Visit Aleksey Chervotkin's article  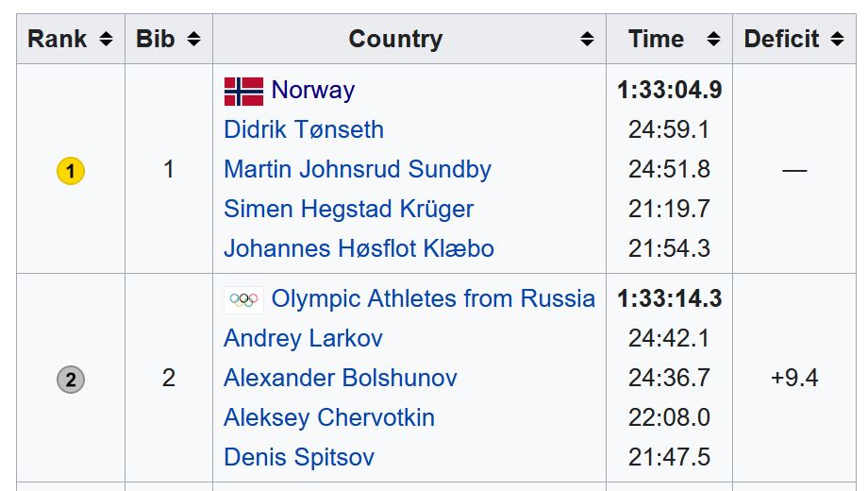click(329, 418)
